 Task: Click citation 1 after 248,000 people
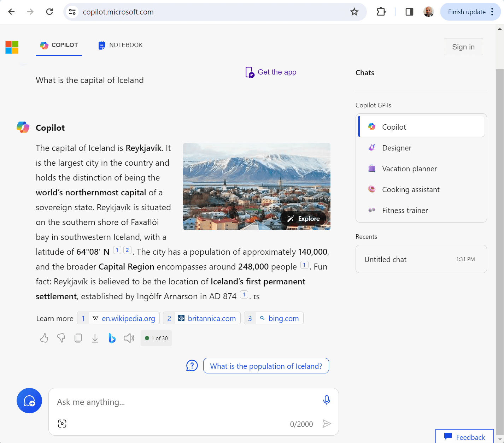pos(304,265)
